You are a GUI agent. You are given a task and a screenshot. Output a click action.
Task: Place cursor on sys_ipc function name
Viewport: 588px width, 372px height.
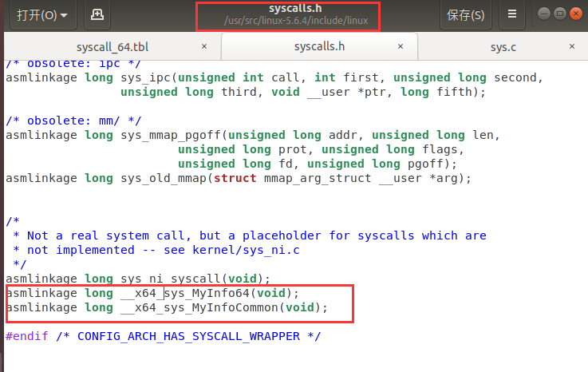point(145,77)
